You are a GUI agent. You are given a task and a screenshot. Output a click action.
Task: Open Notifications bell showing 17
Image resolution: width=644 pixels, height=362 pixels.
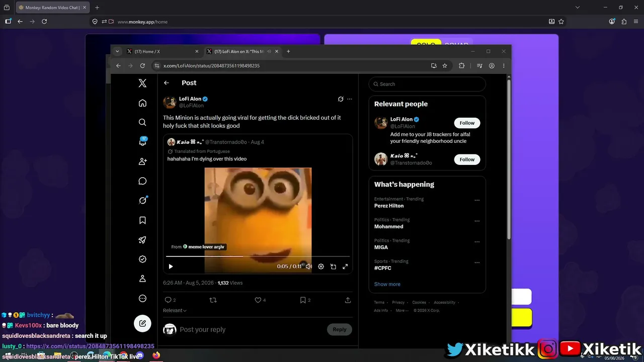tap(142, 142)
